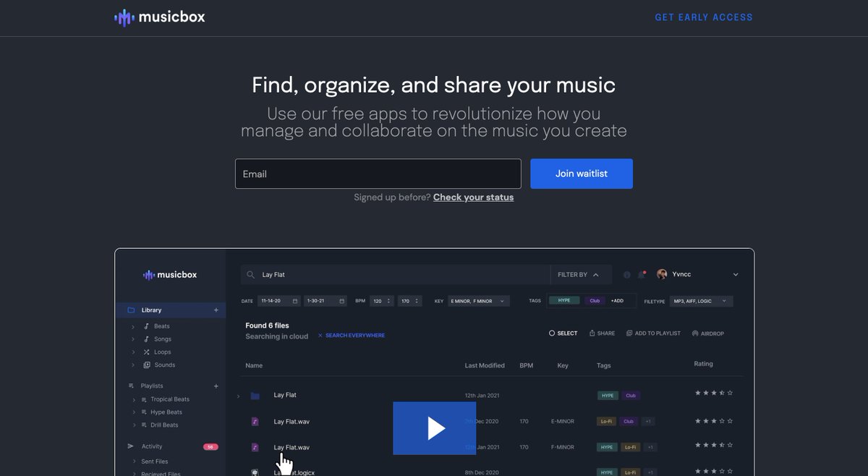Click the plus icon next to Library
Screen dimensions: 868x476
click(x=216, y=310)
